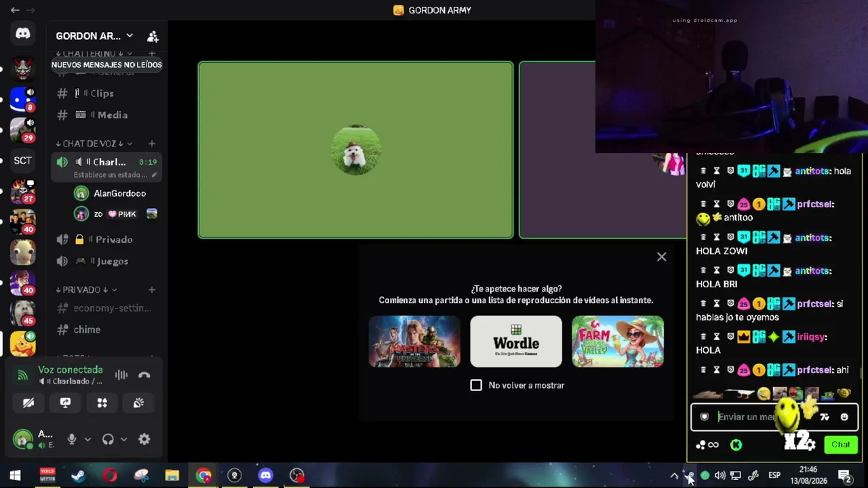
Task: Click username iriiqsy in chat
Action: 812,337
